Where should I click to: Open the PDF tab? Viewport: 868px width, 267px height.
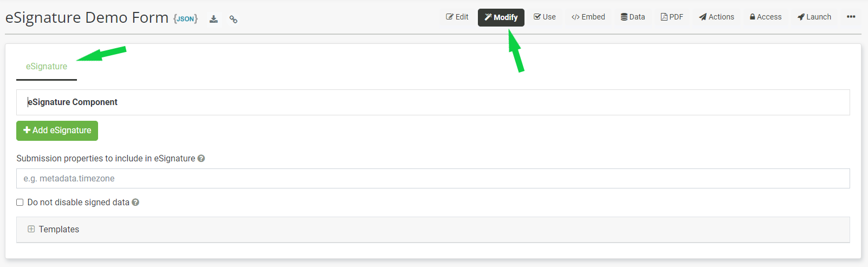click(x=672, y=17)
